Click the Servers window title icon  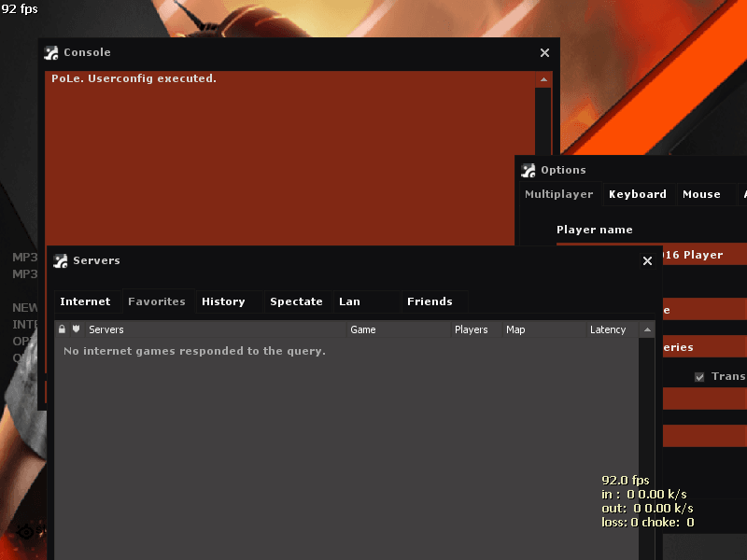pos(61,261)
